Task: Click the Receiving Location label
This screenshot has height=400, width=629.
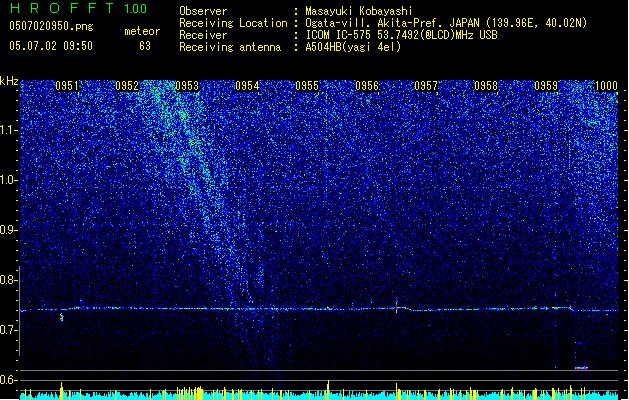Action: click(233, 23)
